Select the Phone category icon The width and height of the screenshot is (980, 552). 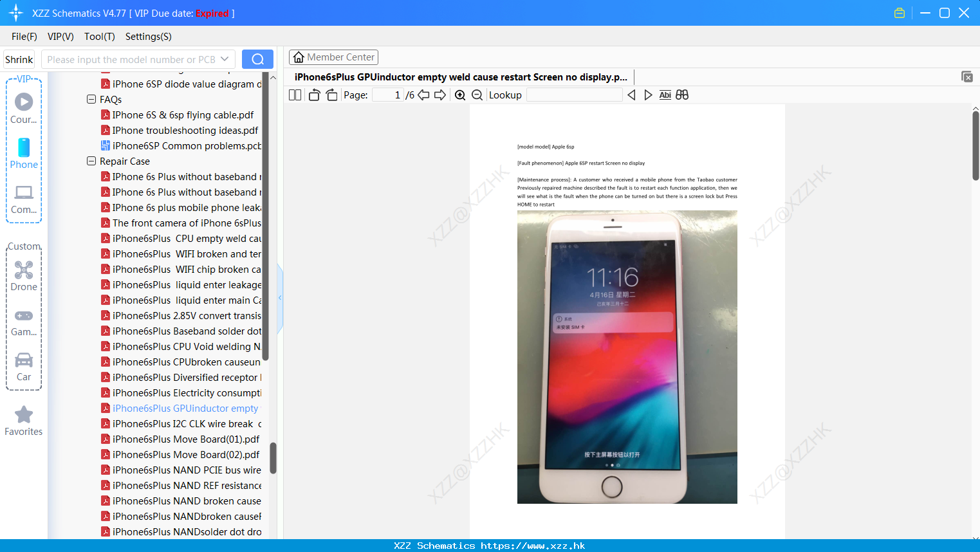point(24,153)
